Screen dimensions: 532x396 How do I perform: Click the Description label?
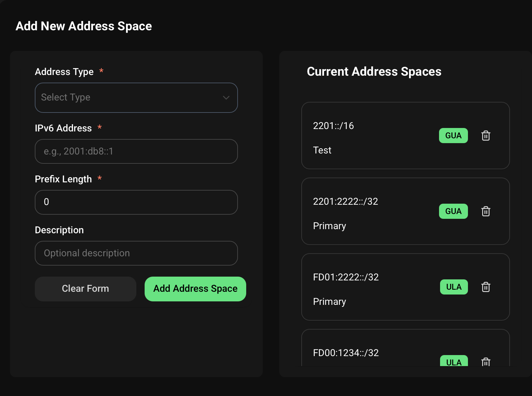[x=59, y=230]
